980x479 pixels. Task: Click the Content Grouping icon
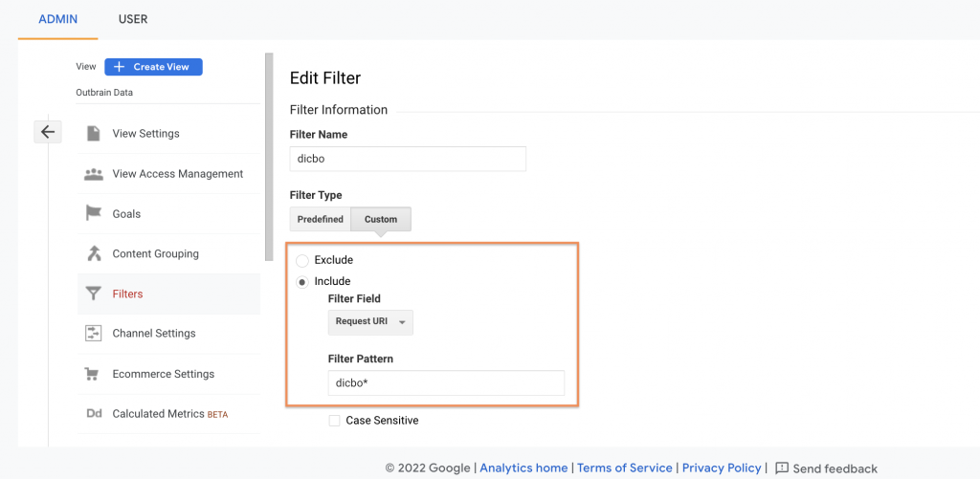[x=93, y=253]
